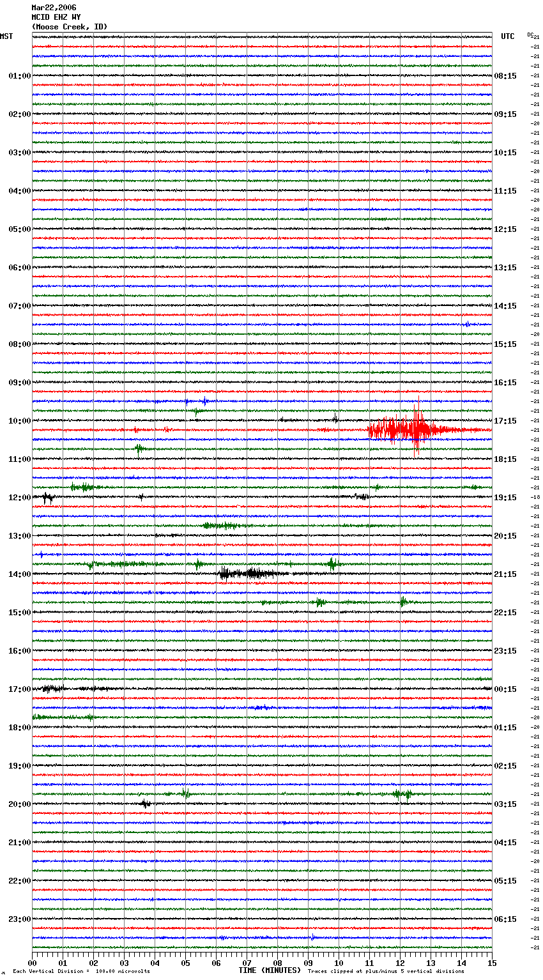This screenshot has width=543, height=980.
Task: Click the 03:15 UTC time label
Action: (x=505, y=804)
